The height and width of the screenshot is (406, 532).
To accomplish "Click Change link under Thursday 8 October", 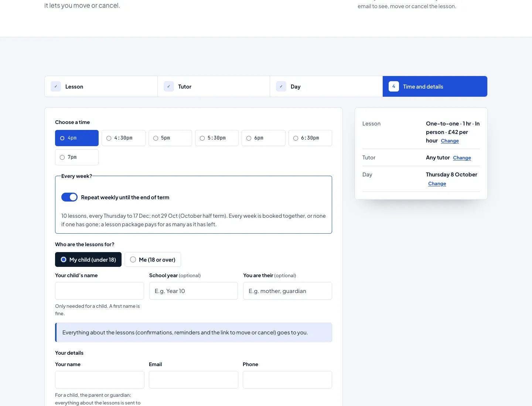I will click(x=437, y=183).
